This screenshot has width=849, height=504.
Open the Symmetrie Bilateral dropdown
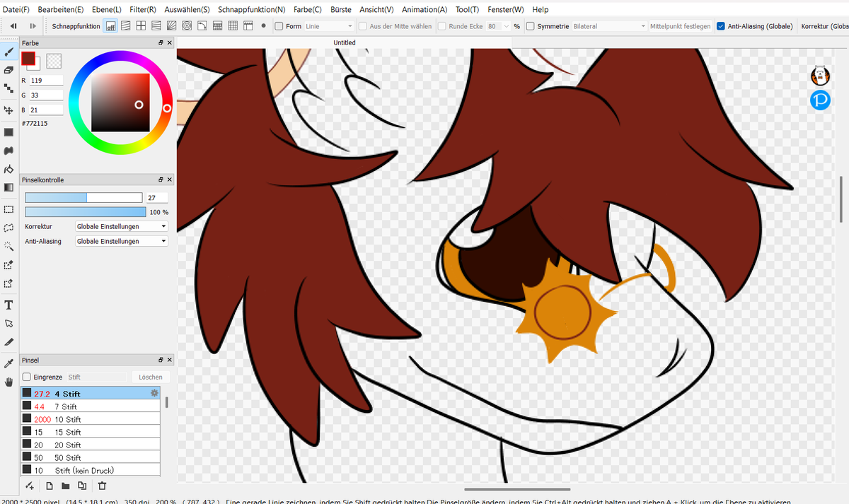coord(610,26)
